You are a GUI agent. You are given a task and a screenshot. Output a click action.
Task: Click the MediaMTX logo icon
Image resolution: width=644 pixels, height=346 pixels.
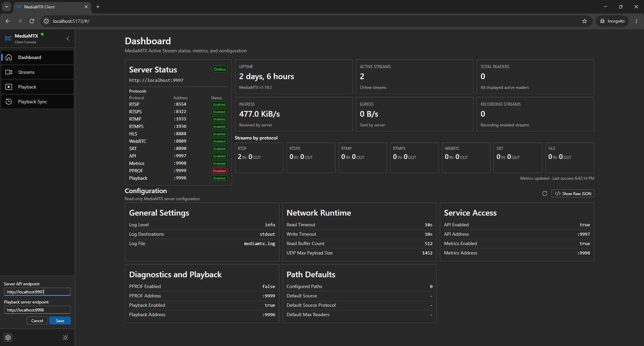(8, 39)
